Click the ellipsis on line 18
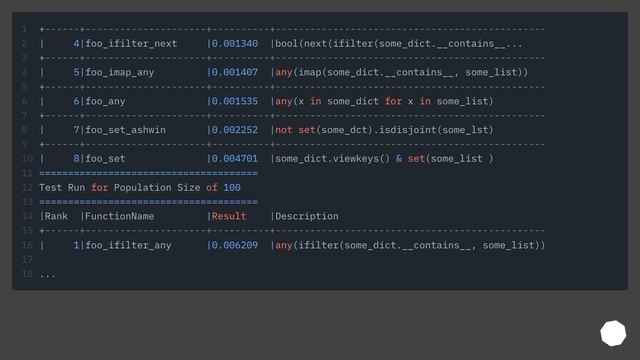 coord(47,276)
